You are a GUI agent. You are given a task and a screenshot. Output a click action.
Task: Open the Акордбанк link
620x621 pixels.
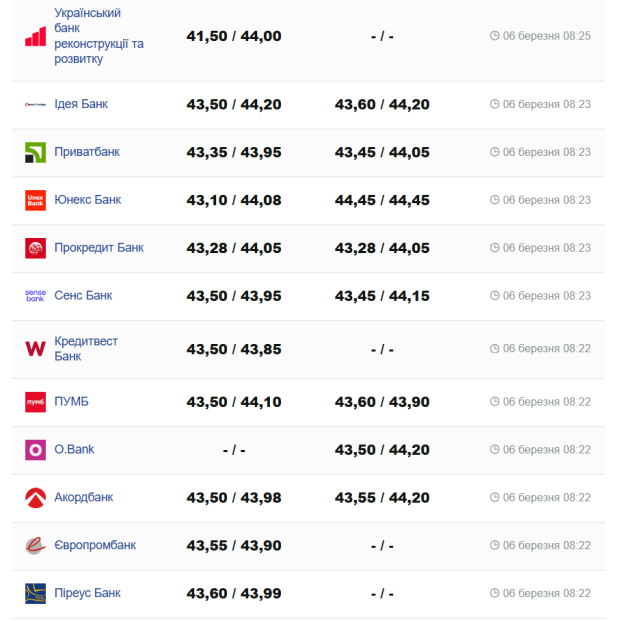(x=83, y=498)
